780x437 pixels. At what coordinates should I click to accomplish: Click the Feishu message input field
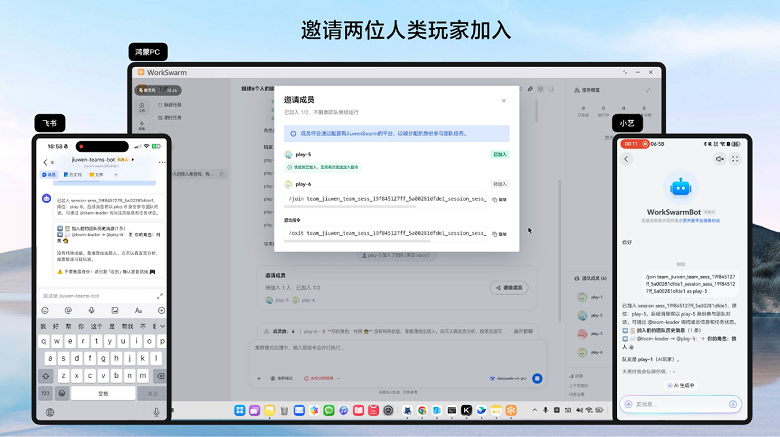pyautogui.click(x=97, y=296)
